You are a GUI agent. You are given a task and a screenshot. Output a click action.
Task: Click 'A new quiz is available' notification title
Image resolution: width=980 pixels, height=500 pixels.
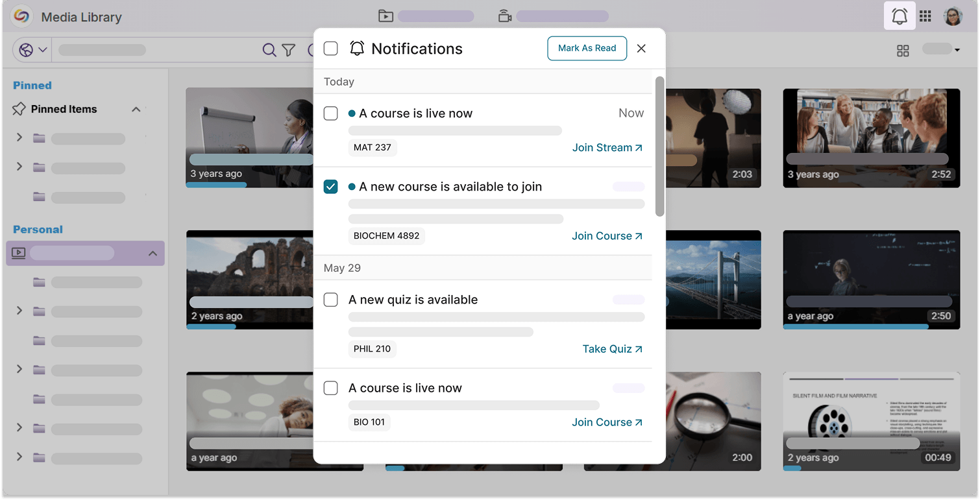[413, 300]
